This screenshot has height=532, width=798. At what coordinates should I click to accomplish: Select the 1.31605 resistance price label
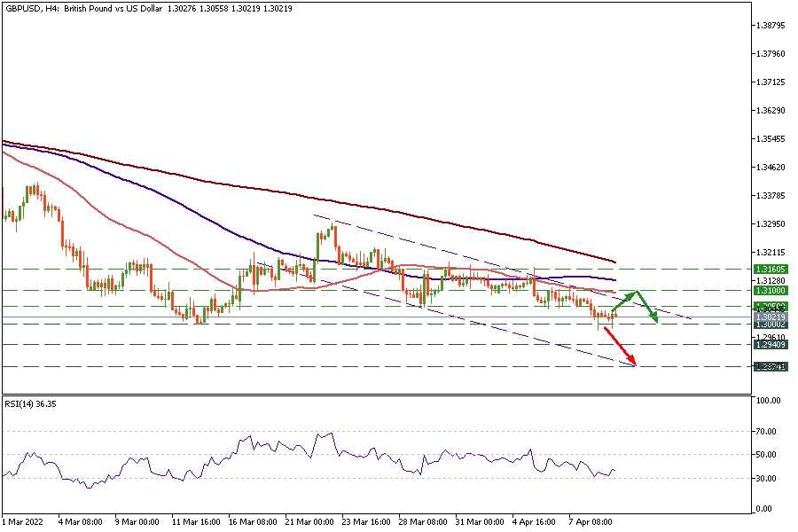[x=769, y=269]
